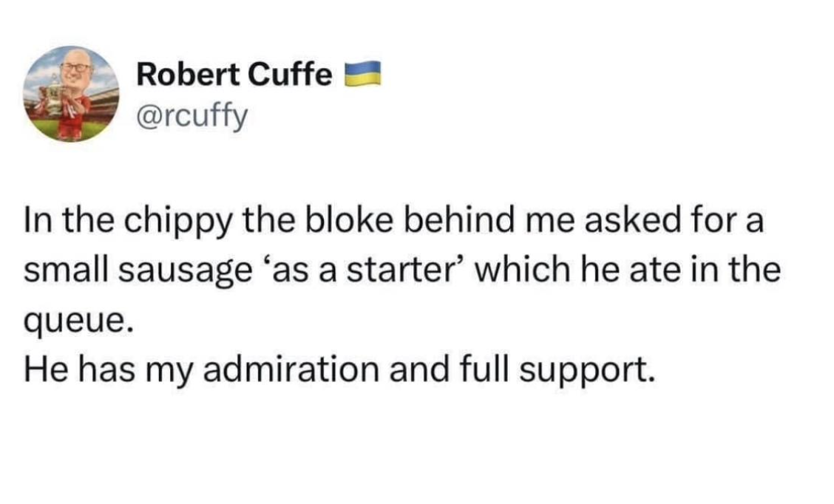Click the word 'admiration' in the last line
This screenshot has width=834, height=504.
tap(291, 370)
